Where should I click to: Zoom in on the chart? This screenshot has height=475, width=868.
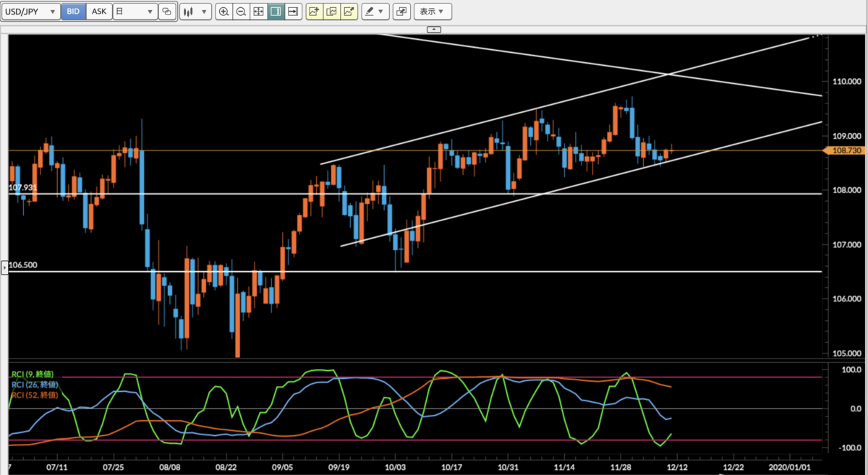click(224, 12)
